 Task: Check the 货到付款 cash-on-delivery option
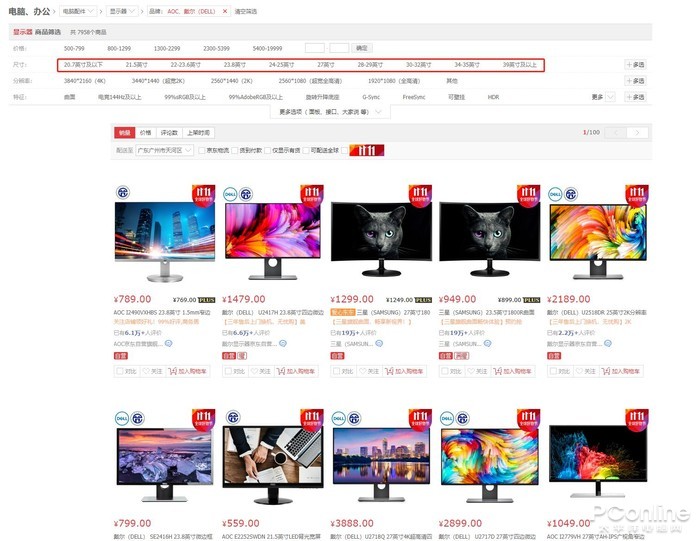[x=234, y=150]
